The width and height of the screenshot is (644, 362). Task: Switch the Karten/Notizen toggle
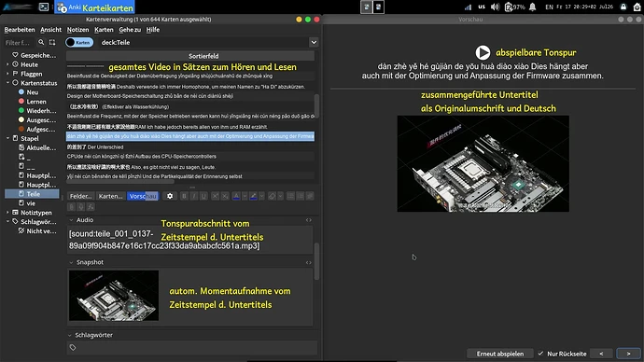(x=79, y=42)
